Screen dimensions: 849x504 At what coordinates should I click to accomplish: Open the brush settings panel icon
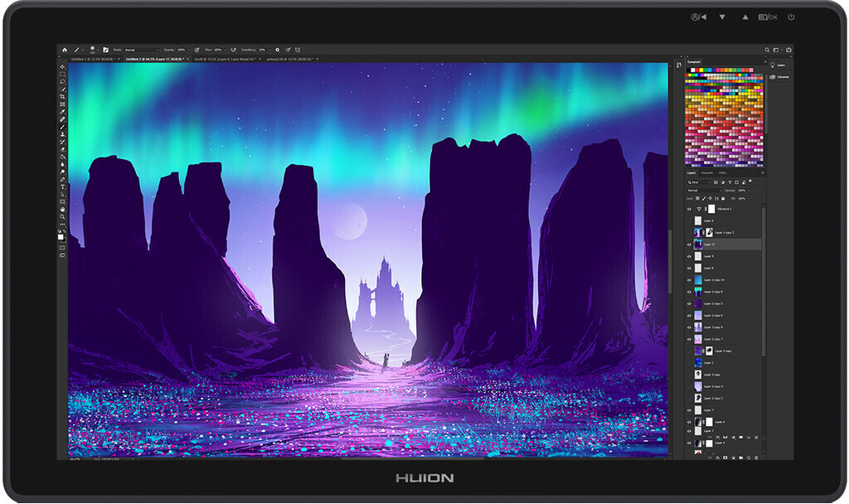(x=106, y=50)
